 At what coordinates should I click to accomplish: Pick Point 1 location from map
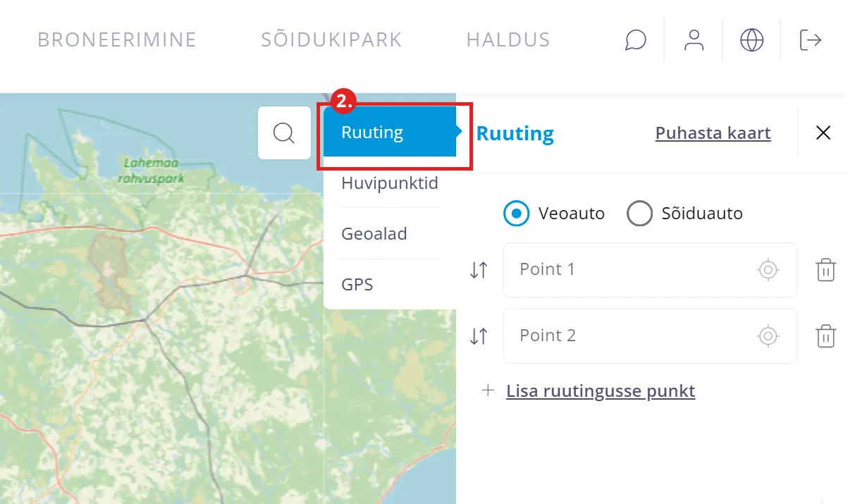click(x=768, y=270)
